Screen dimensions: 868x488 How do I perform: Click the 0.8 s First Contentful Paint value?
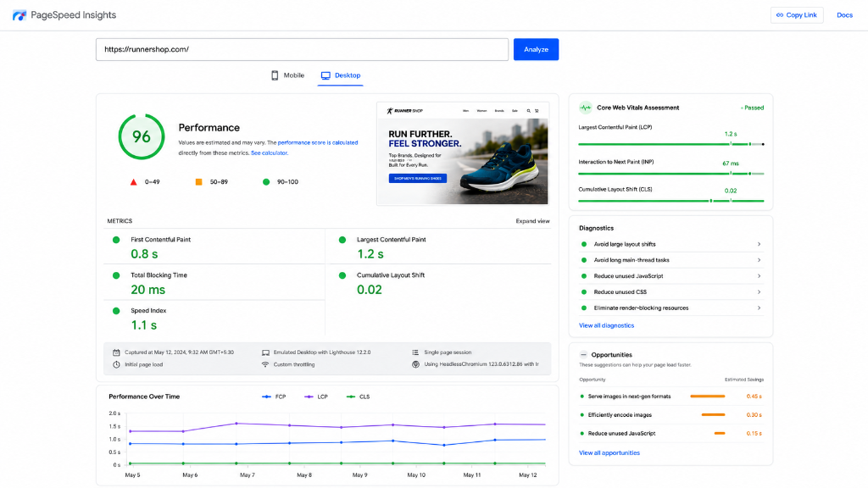[144, 254]
